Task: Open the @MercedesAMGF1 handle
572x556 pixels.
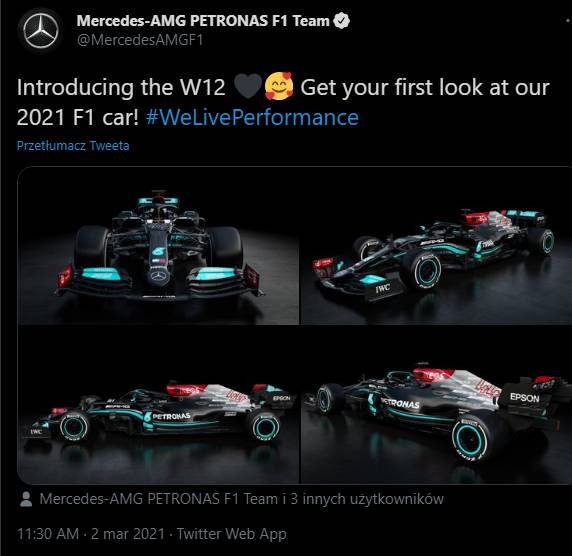Action: point(140,40)
